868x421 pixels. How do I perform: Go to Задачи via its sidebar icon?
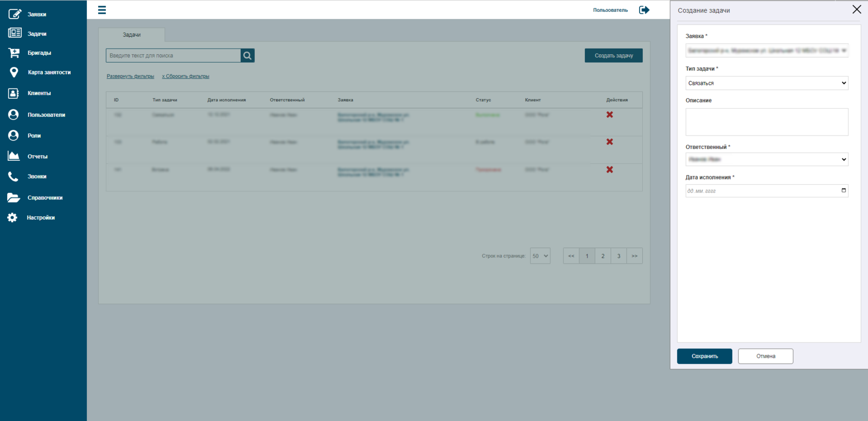click(x=14, y=33)
